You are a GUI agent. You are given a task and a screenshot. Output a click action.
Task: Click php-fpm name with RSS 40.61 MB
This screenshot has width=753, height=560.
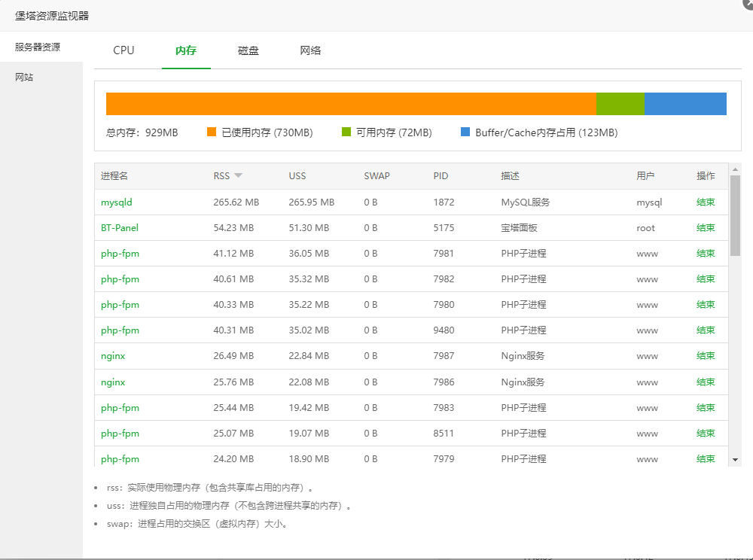[x=120, y=279]
